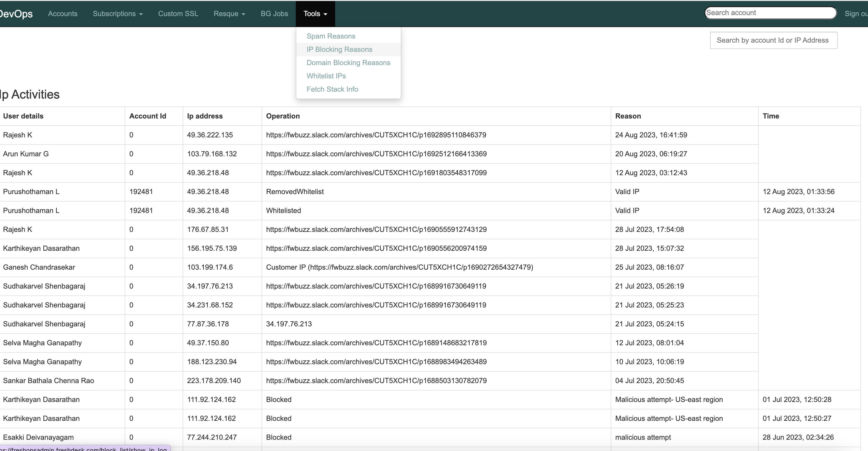Click Fetch Stack Info option
Screen dimensions: 868x451
pos(332,89)
